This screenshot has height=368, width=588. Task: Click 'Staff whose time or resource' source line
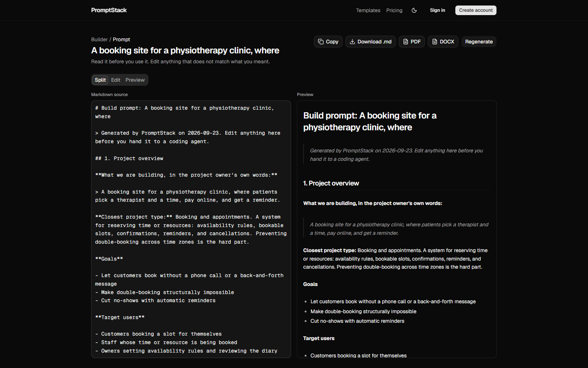click(x=166, y=342)
